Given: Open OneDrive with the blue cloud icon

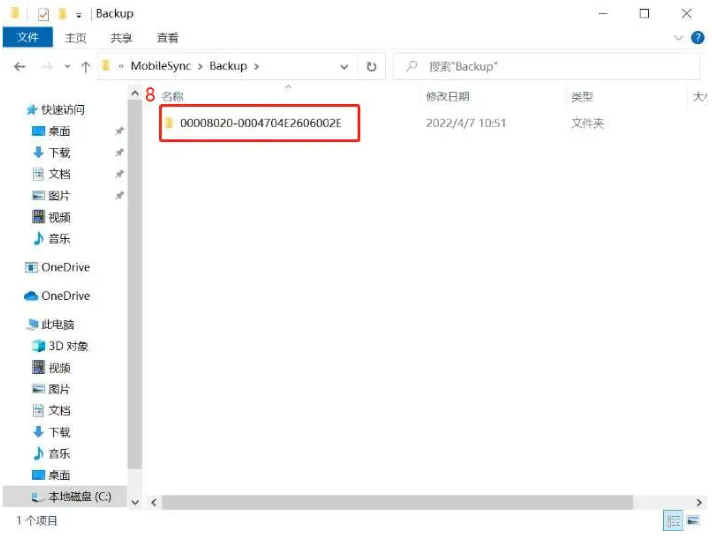Looking at the screenshot, I should pyautogui.click(x=57, y=296).
